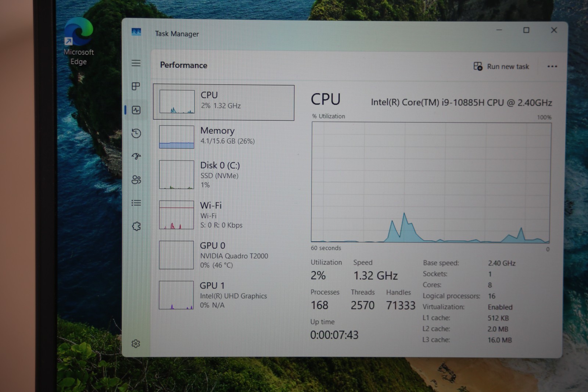Select GPU 0 NVIDIA Quadro T2000
588x392 pixels.
[223, 255]
